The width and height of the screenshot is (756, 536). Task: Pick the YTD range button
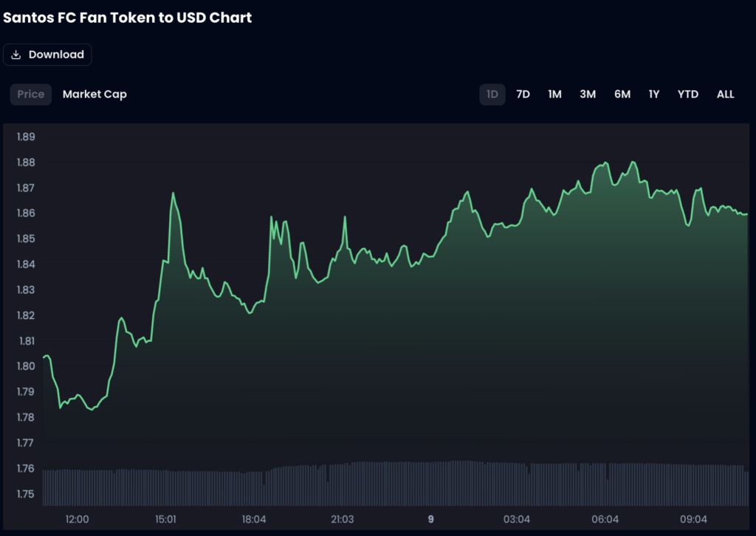pyautogui.click(x=688, y=95)
